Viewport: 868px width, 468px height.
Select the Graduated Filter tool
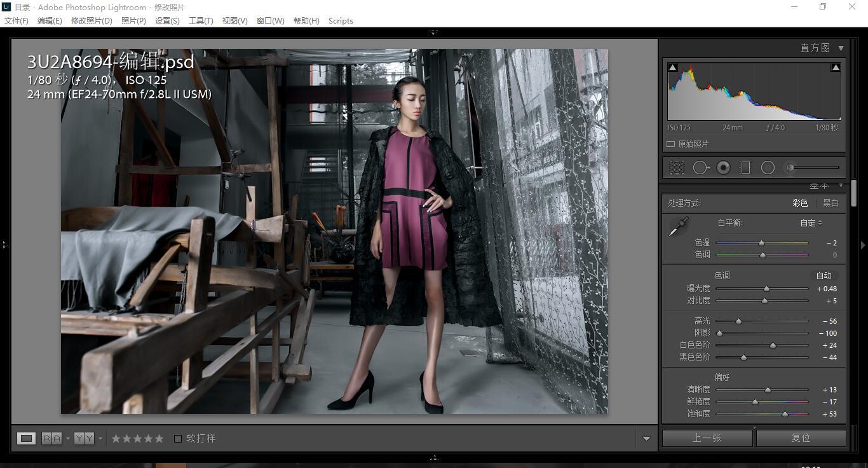pyautogui.click(x=745, y=168)
